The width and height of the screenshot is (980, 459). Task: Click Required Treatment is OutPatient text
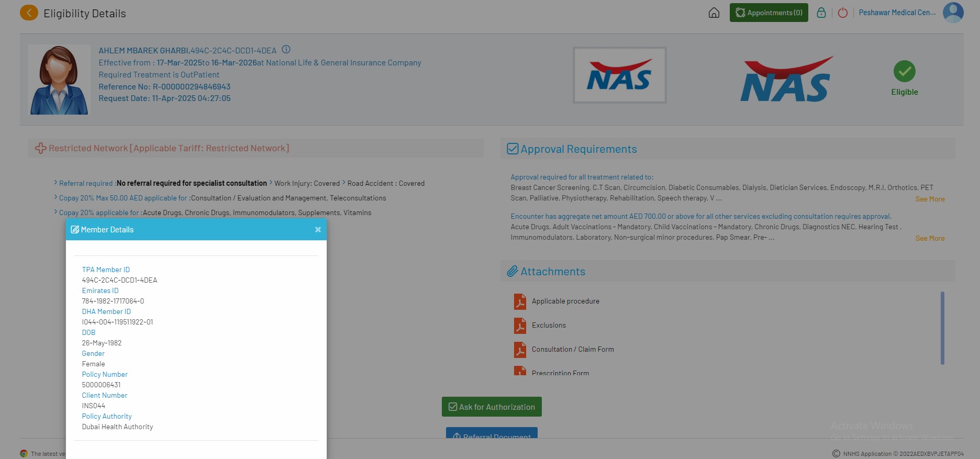pos(159,75)
